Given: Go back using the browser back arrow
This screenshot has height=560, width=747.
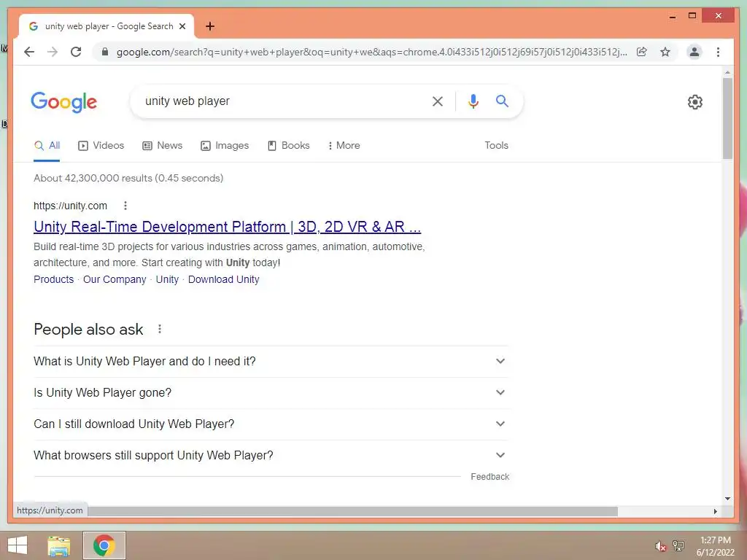Looking at the screenshot, I should tap(29, 52).
